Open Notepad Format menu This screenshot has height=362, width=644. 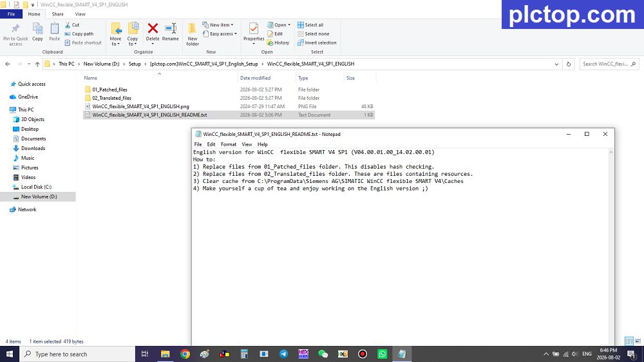tap(229, 145)
